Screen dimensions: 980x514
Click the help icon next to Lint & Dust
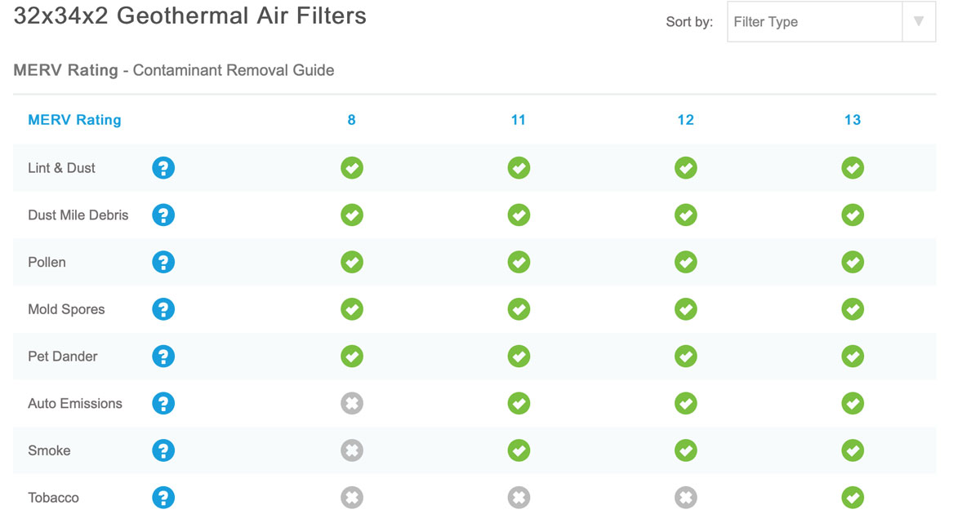click(x=163, y=167)
